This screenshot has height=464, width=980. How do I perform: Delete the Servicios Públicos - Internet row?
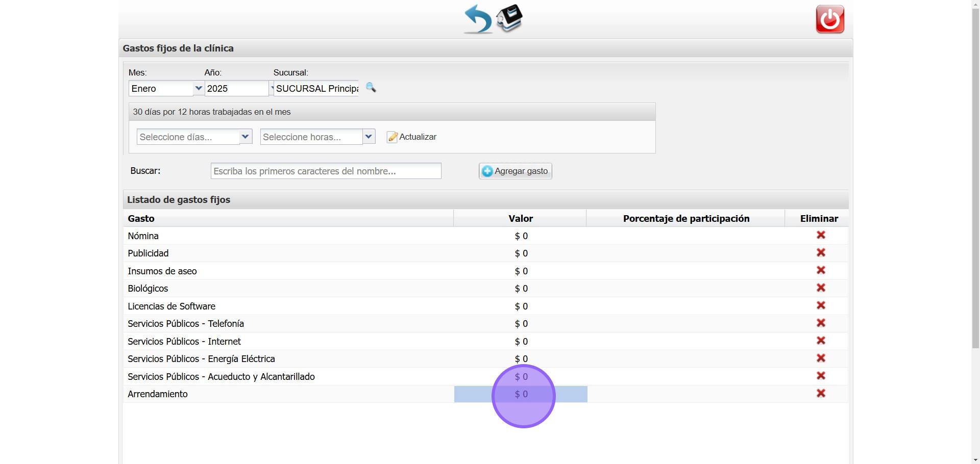821,341
